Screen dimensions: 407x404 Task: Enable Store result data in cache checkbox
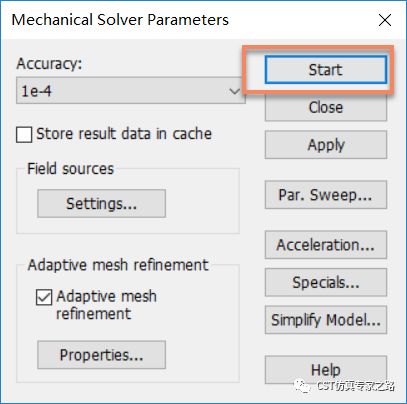pyautogui.click(x=24, y=135)
